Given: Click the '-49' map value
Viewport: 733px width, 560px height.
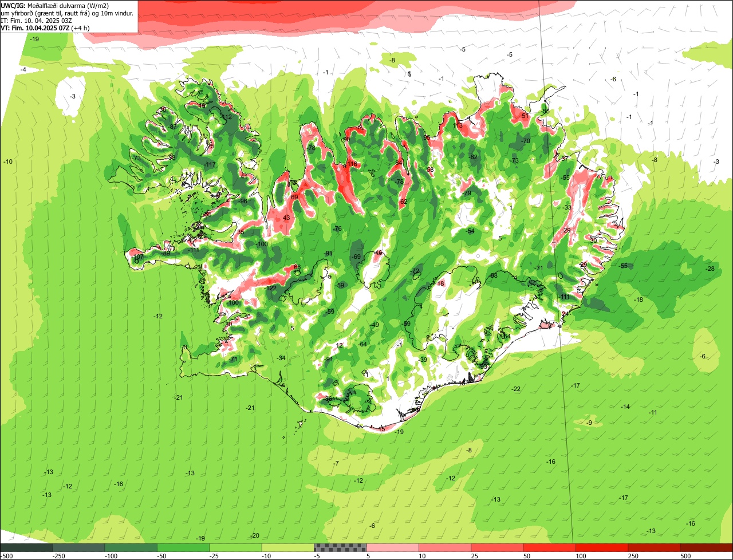Looking at the screenshot, I should (x=375, y=325).
